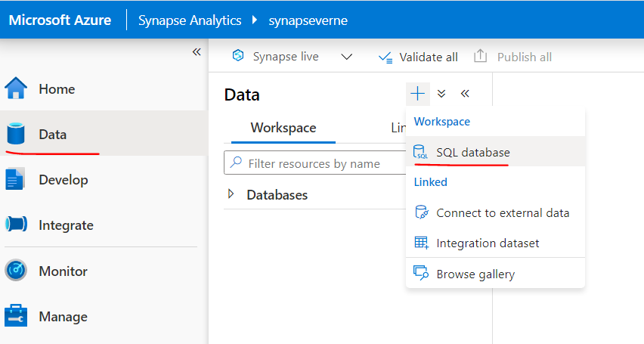Click the Publish all upload icon
Viewport: 644px width, 344px height.
(x=480, y=56)
